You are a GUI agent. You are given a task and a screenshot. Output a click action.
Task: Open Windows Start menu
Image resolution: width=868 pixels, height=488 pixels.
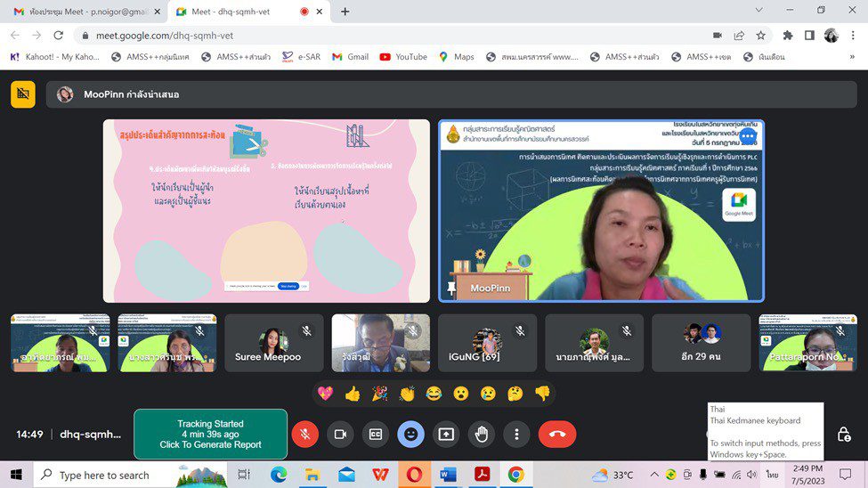tap(16, 475)
